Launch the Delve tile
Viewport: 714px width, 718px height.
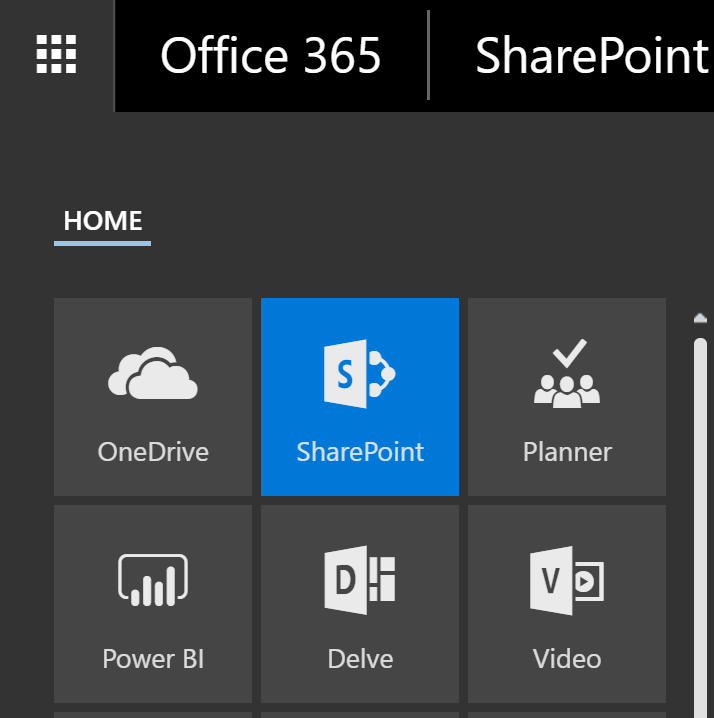tap(360, 604)
